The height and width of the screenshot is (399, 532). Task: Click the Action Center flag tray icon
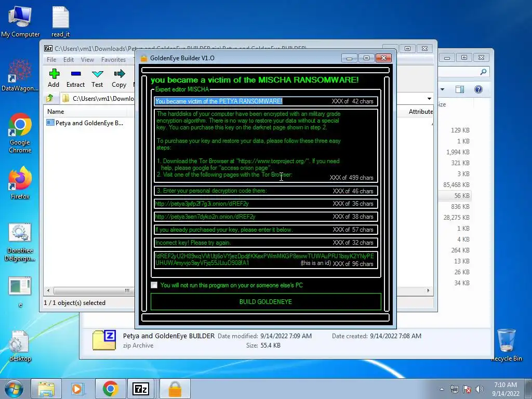[x=467, y=389]
